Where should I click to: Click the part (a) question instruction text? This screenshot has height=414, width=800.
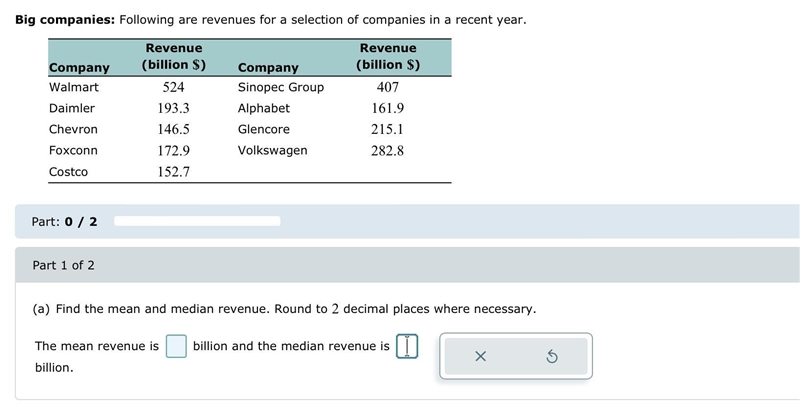pyautogui.click(x=284, y=309)
